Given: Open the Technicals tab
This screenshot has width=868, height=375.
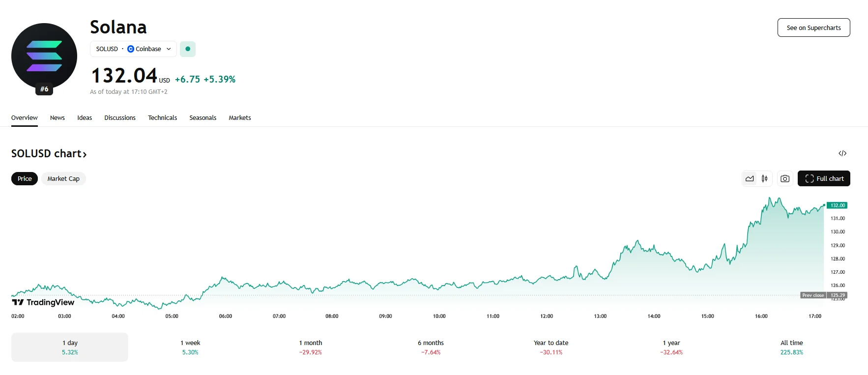Looking at the screenshot, I should (x=162, y=118).
